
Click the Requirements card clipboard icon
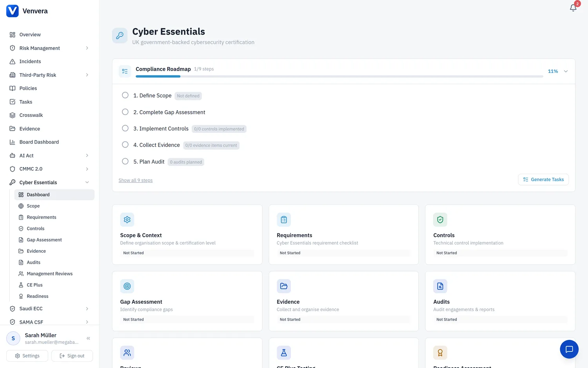(284, 220)
